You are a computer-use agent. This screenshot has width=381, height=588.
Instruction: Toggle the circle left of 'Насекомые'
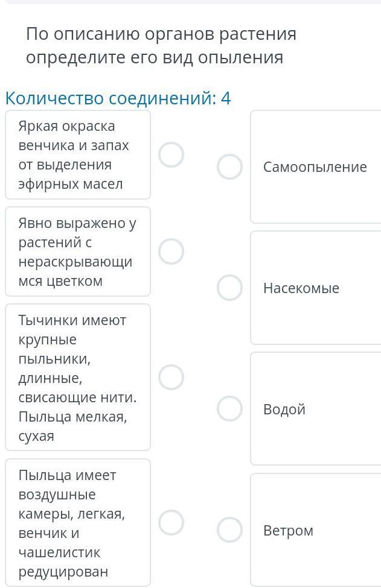[229, 288]
